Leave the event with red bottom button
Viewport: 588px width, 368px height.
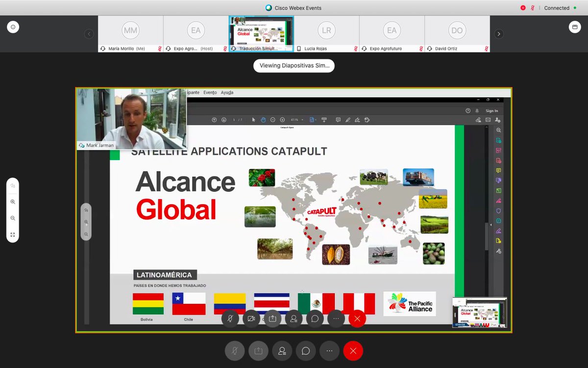pyautogui.click(x=353, y=351)
